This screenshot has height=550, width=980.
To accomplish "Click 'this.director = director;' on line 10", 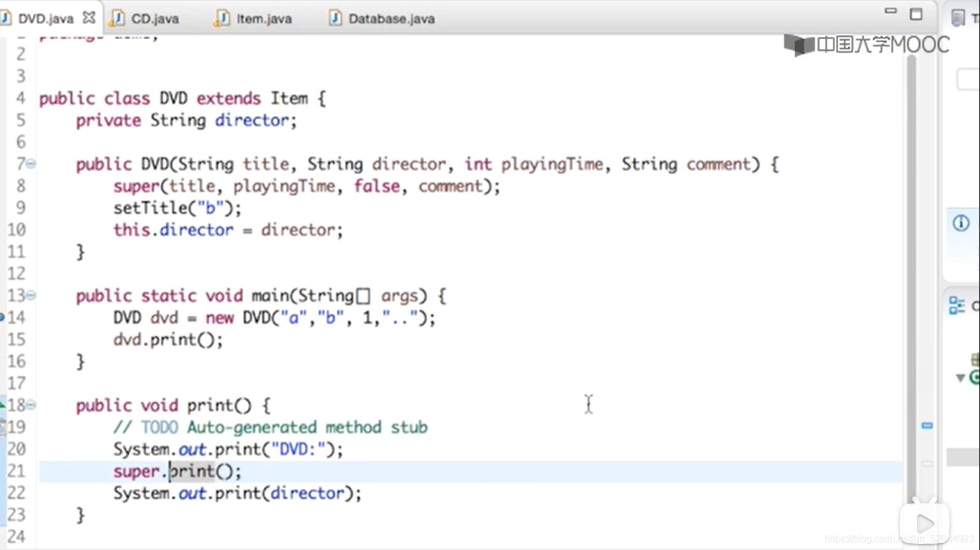I will [228, 230].
